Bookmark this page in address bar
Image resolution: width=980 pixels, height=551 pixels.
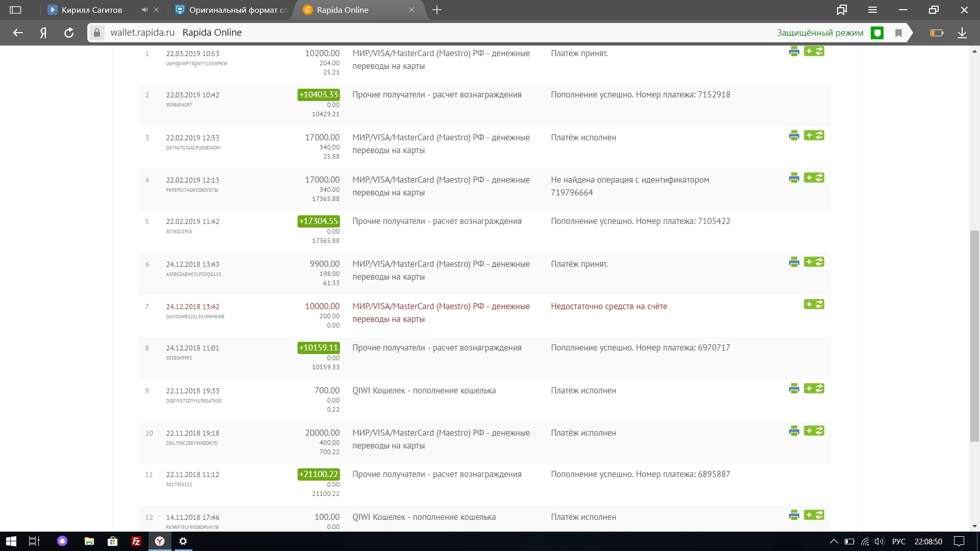pos(898,33)
